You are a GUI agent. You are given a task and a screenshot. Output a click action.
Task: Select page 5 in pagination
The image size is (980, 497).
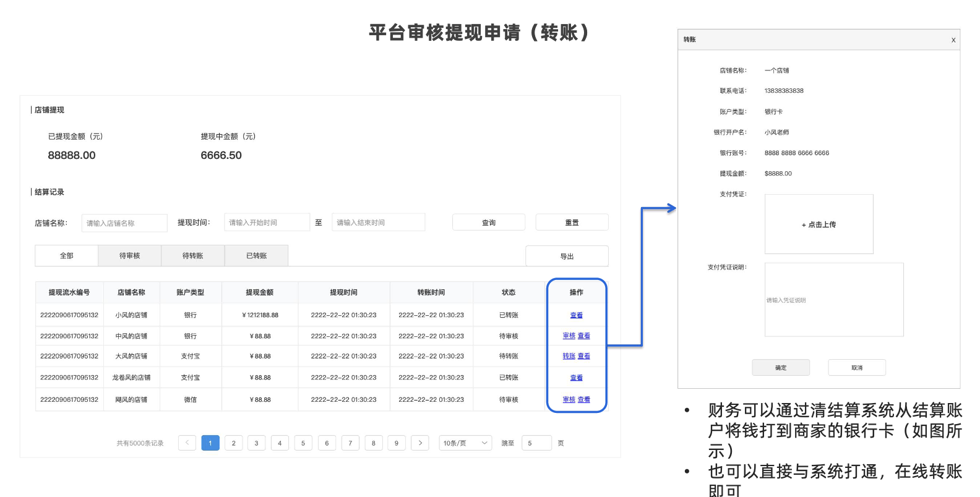pos(303,443)
